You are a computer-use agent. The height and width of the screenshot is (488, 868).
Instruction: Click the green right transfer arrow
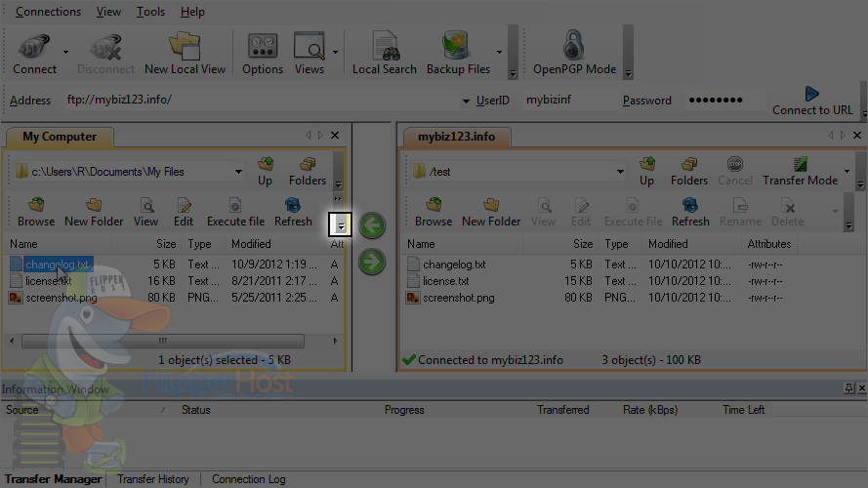[372, 262]
